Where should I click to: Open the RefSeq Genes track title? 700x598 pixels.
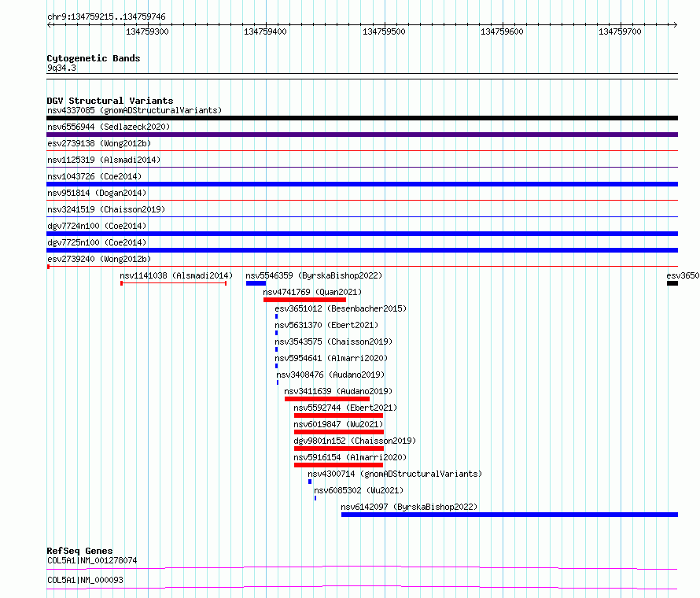point(80,551)
